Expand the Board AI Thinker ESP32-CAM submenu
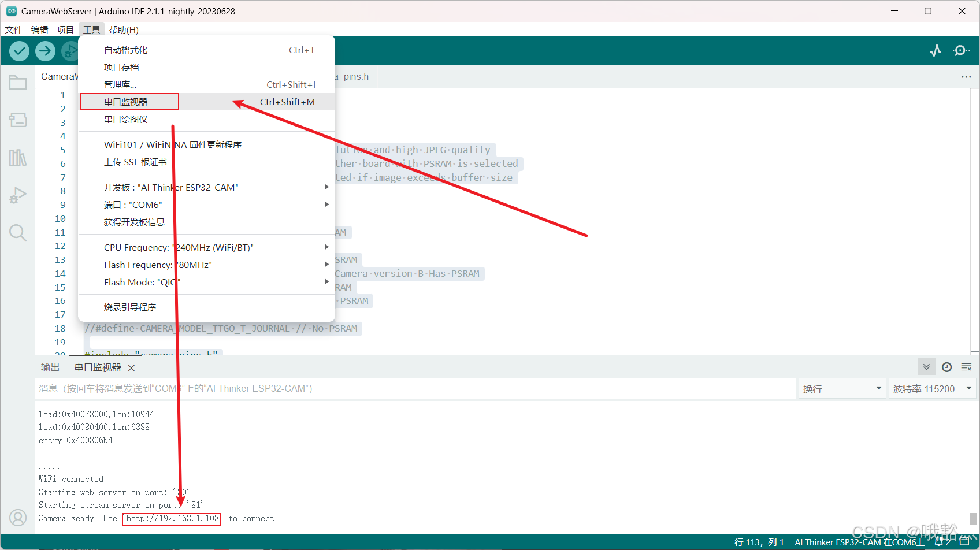 (x=207, y=187)
